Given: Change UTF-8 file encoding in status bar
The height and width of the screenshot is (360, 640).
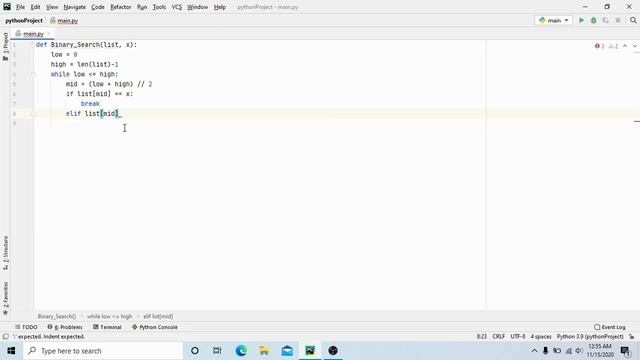Looking at the screenshot, I should 518,337.
